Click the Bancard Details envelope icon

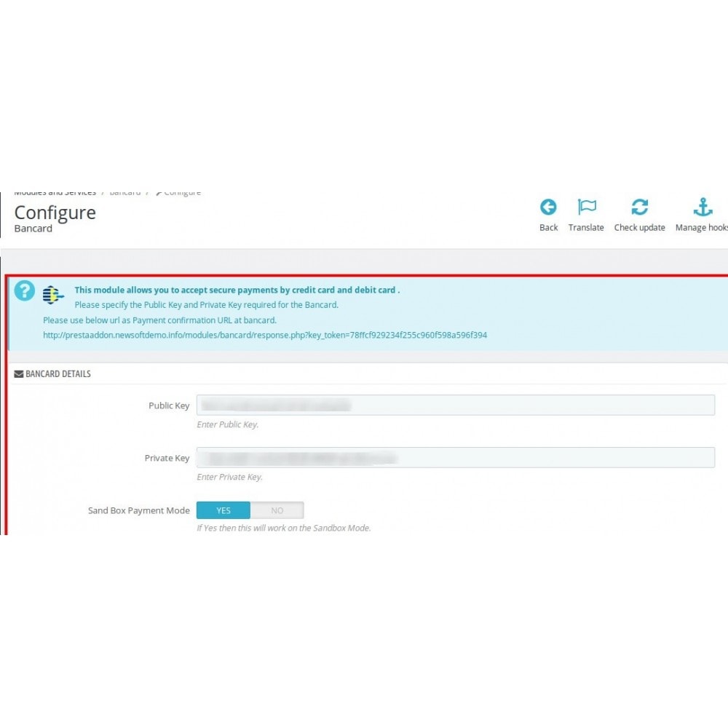point(19,374)
